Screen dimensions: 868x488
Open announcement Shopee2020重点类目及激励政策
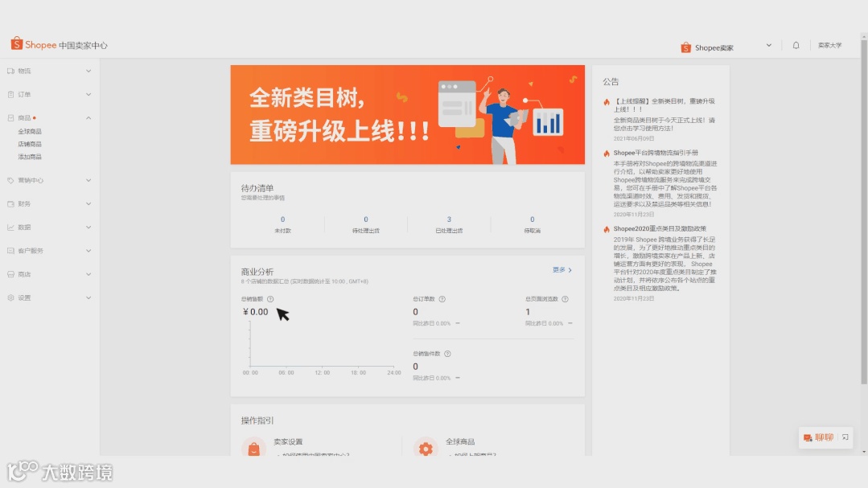660,228
